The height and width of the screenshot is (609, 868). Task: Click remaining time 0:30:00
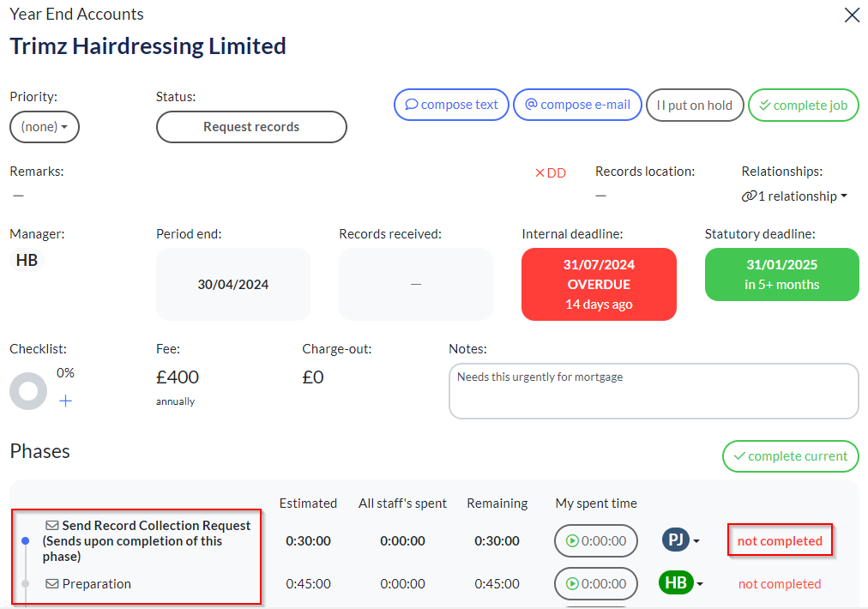pos(497,541)
